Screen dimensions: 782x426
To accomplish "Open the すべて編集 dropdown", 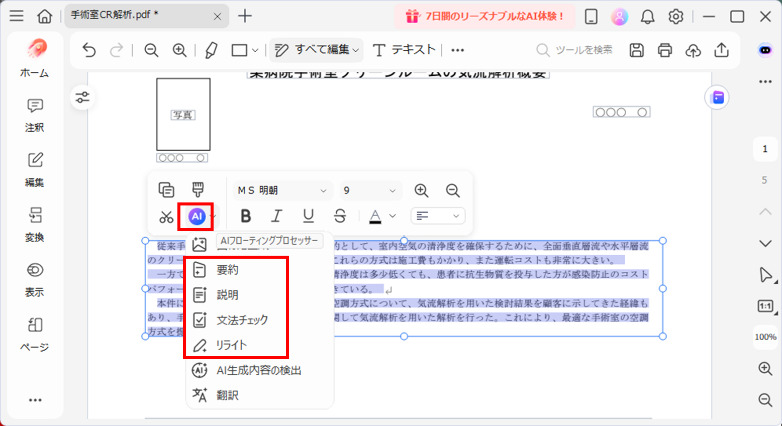I will pos(317,50).
